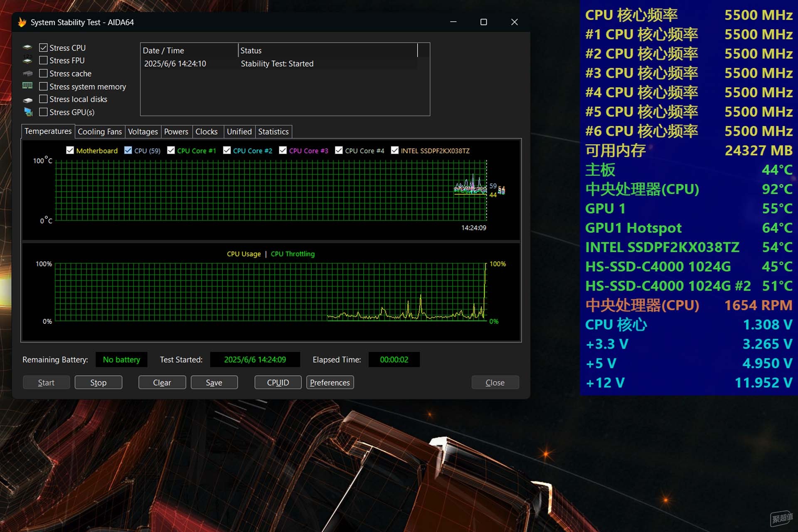Click the #6 CPU 核心频率 row
The height and width of the screenshot is (532, 798).
[689, 131]
